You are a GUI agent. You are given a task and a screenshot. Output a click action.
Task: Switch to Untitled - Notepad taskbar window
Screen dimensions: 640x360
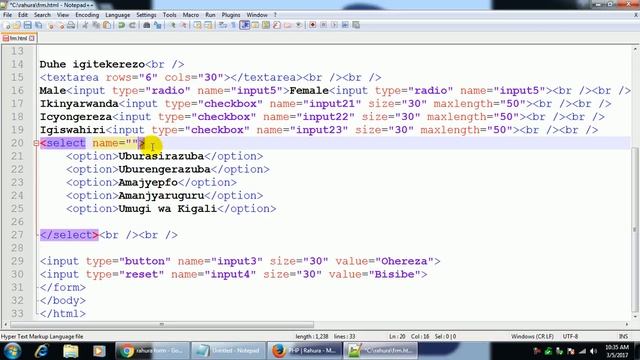click(228, 351)
